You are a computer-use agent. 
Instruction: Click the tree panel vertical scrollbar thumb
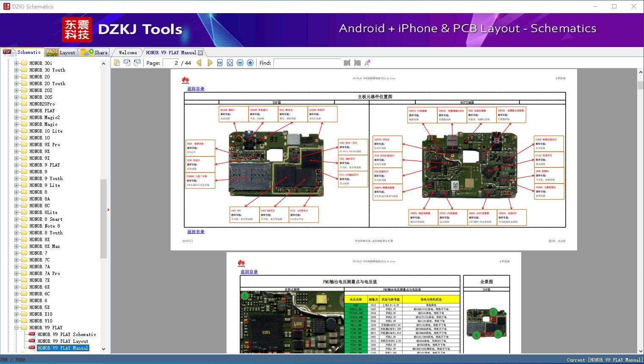103,219
